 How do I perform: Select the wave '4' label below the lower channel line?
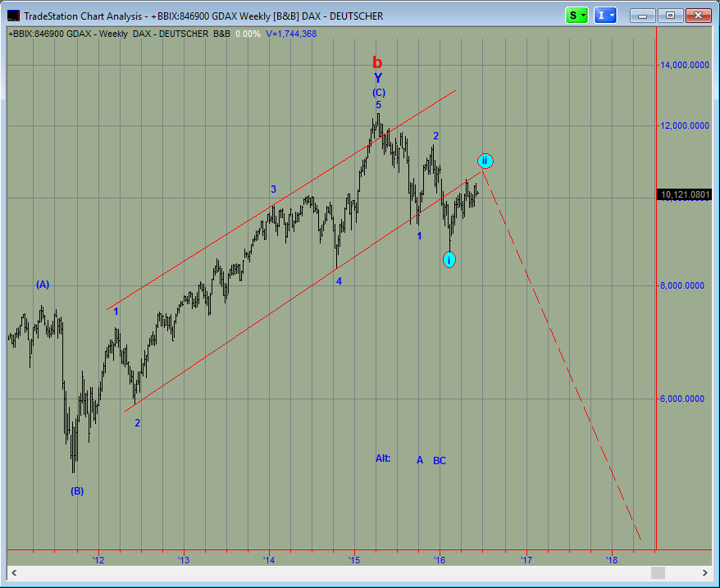coord(339,281)
